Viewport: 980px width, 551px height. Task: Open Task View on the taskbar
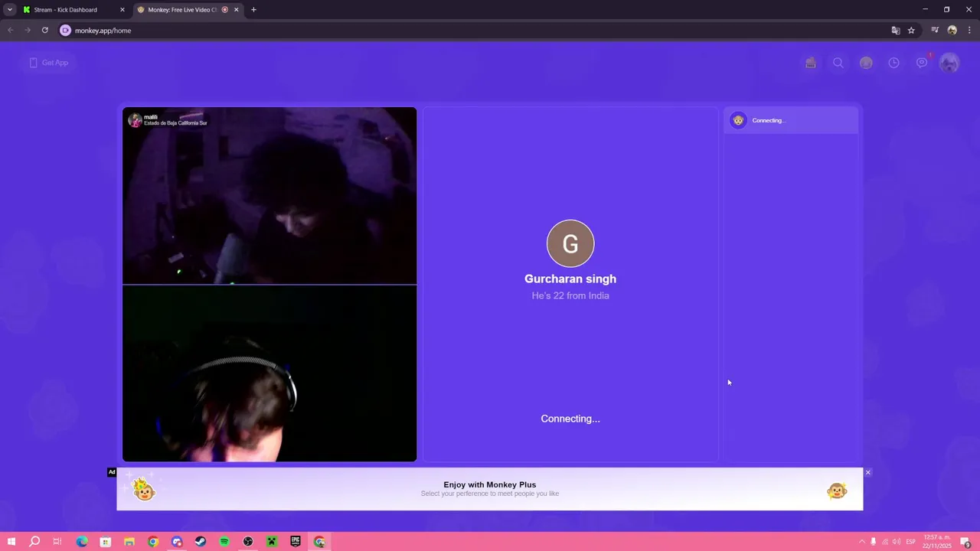coord(57,542)
